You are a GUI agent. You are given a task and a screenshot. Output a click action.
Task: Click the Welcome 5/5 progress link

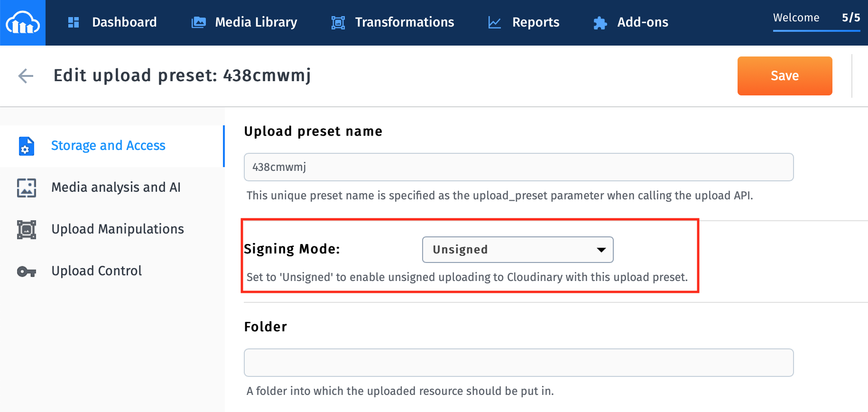point(816,19)
